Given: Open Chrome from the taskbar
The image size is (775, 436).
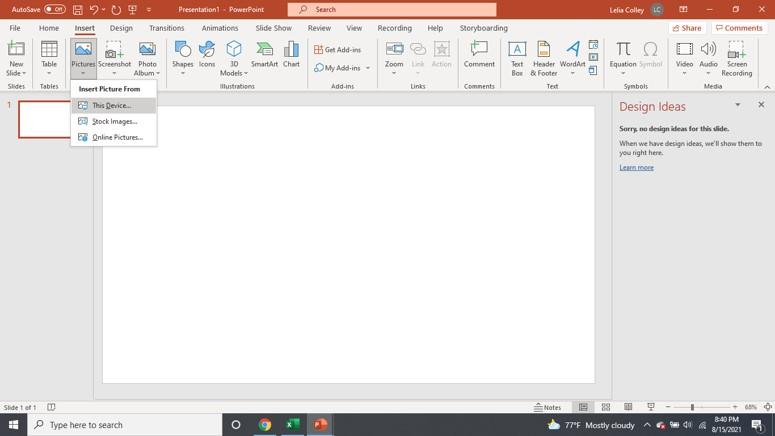Looking at the screenshot, I should tap(264, 425).
